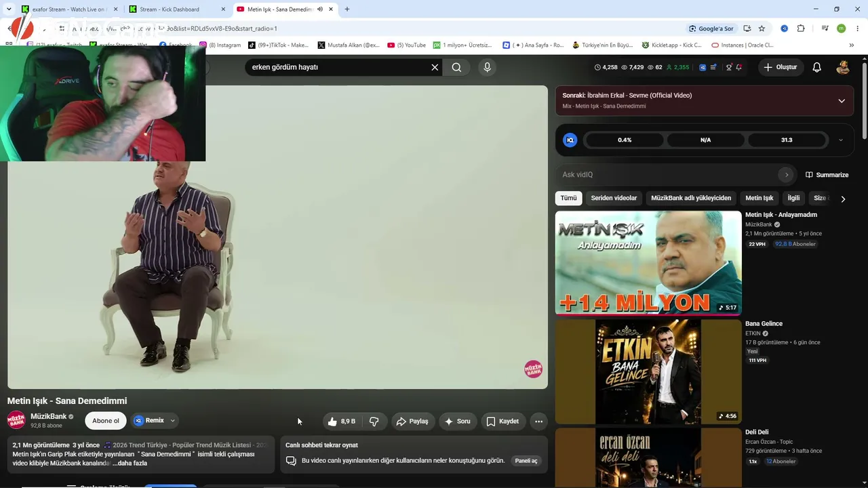
Task: Open Ercan Özcan Deli Deli thumbnail
Action: (x=648, y=457)
